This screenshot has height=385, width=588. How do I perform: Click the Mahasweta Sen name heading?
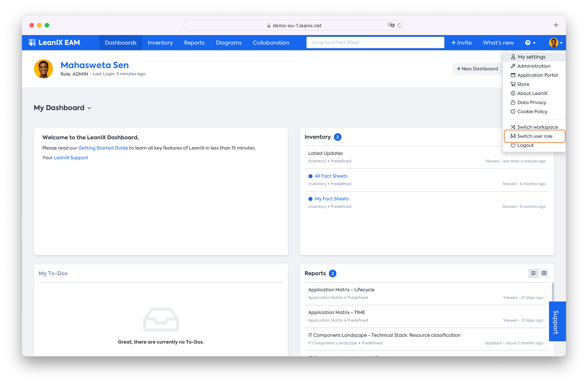[x=95, y=65]
